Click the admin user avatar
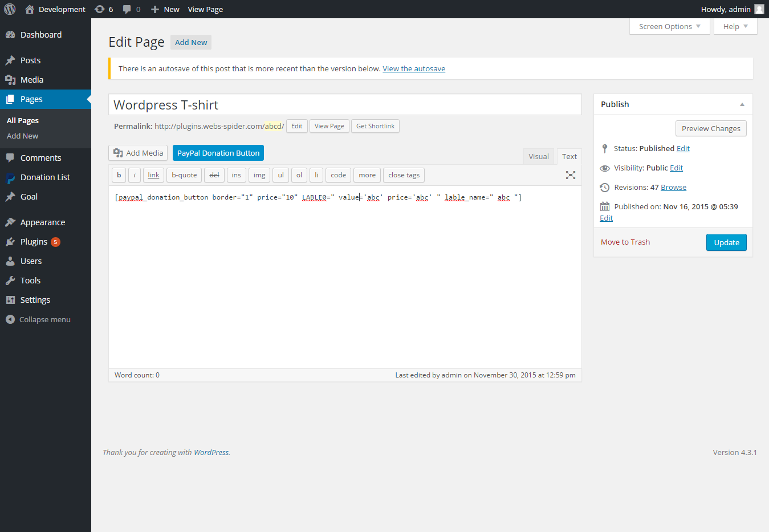Image resolution: width=769 pixels, height=532 pixels. (x=759, y=9)
